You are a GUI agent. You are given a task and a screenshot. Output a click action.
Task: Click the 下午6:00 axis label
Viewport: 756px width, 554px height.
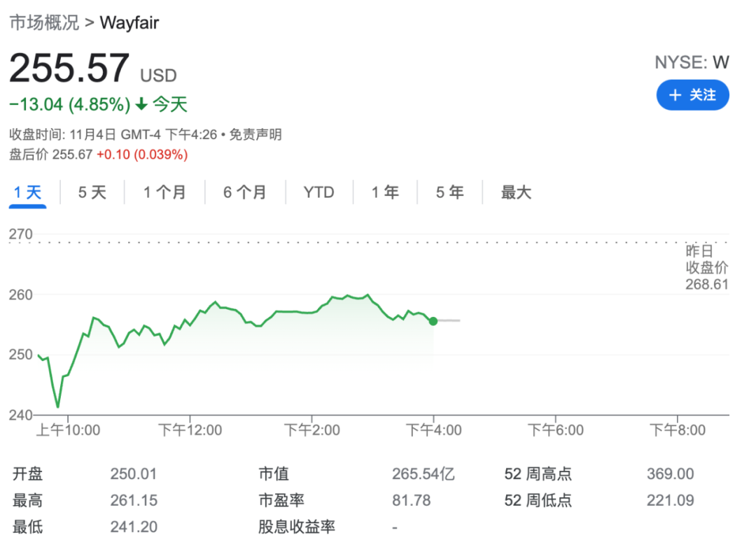point(555,430)
